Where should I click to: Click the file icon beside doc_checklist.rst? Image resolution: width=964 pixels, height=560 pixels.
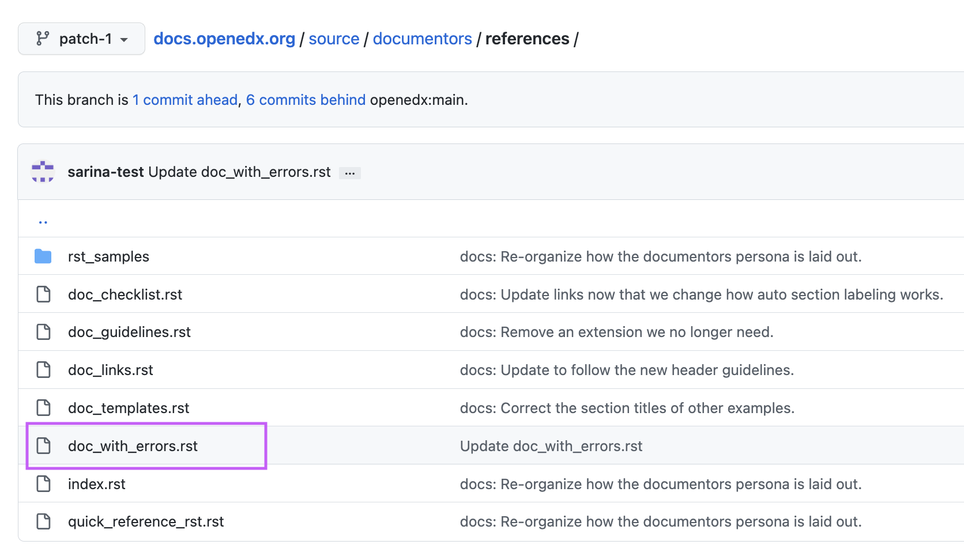(x=43, y=294)
